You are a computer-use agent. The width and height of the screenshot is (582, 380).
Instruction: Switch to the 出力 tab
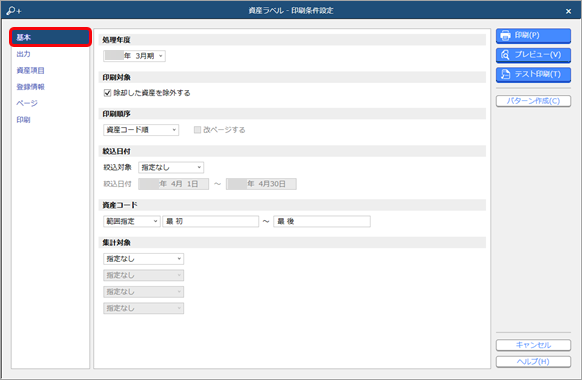tap(23, 54)
